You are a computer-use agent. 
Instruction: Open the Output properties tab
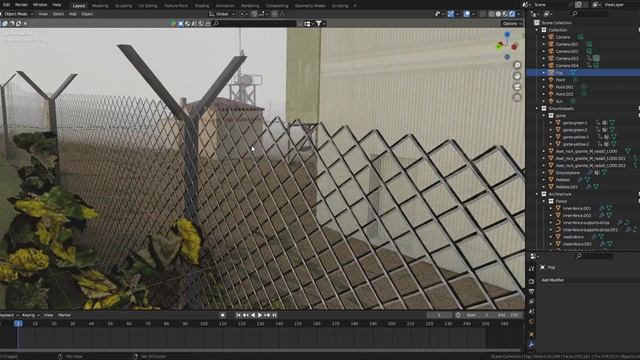(x=531, y=291)
